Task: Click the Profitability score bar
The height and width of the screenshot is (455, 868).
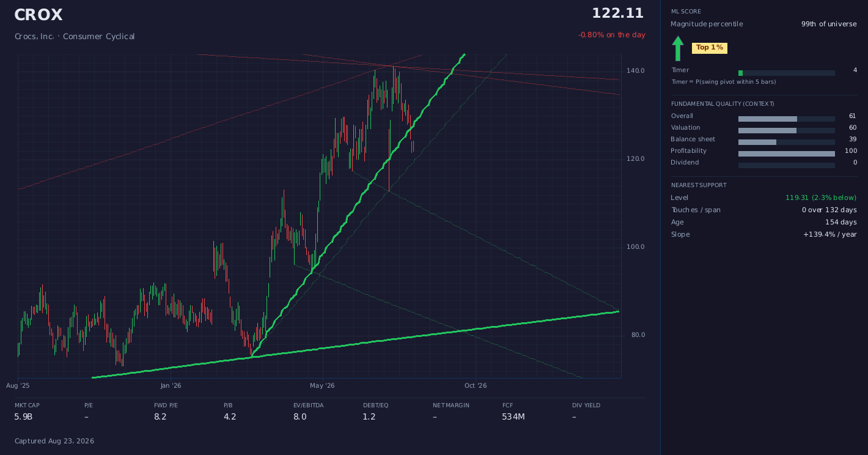Action: coord(787,154)
